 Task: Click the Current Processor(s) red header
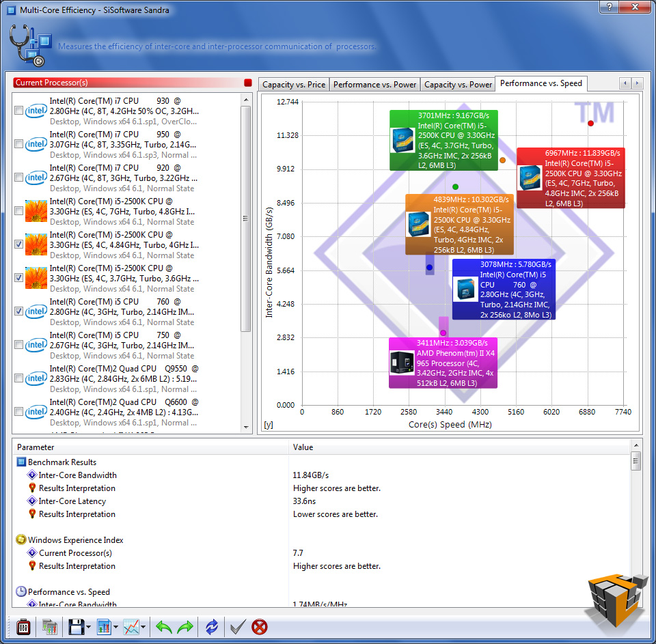[x=128, y=83]
